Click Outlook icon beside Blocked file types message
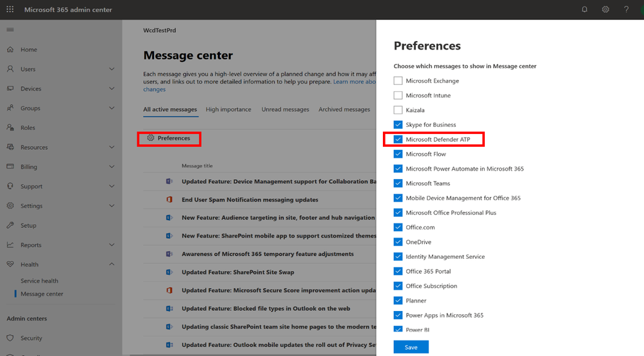The image size is (644, 356). coord(169,308)
